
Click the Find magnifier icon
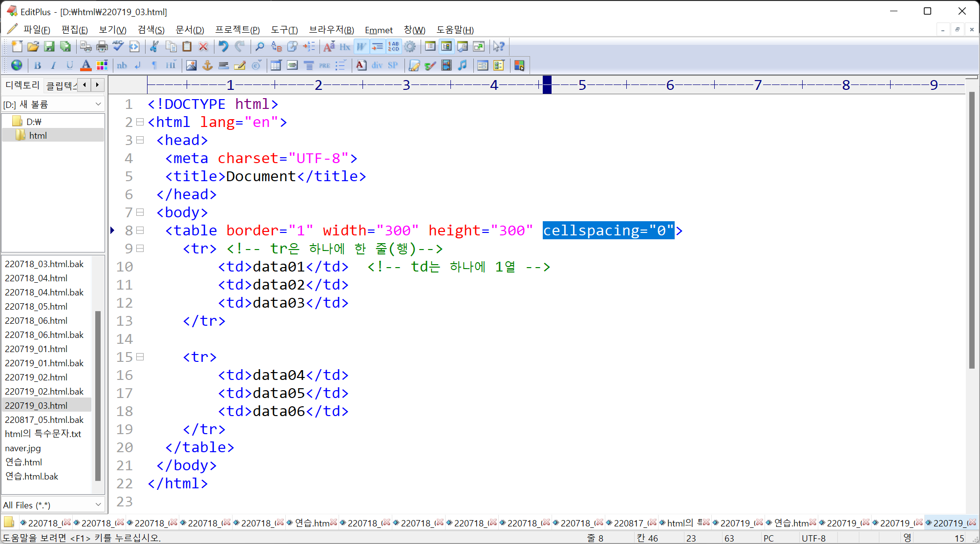coord(260,46)
